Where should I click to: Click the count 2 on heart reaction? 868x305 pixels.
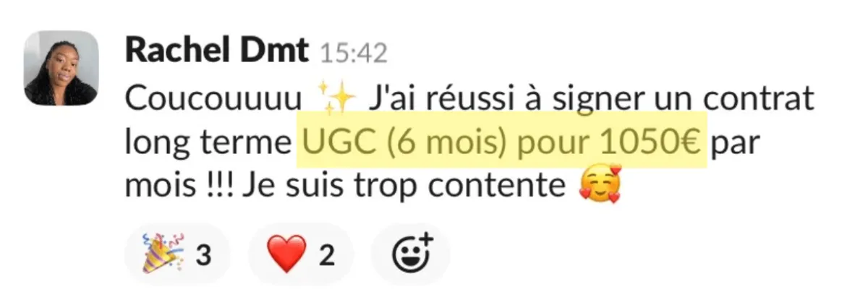327,255
